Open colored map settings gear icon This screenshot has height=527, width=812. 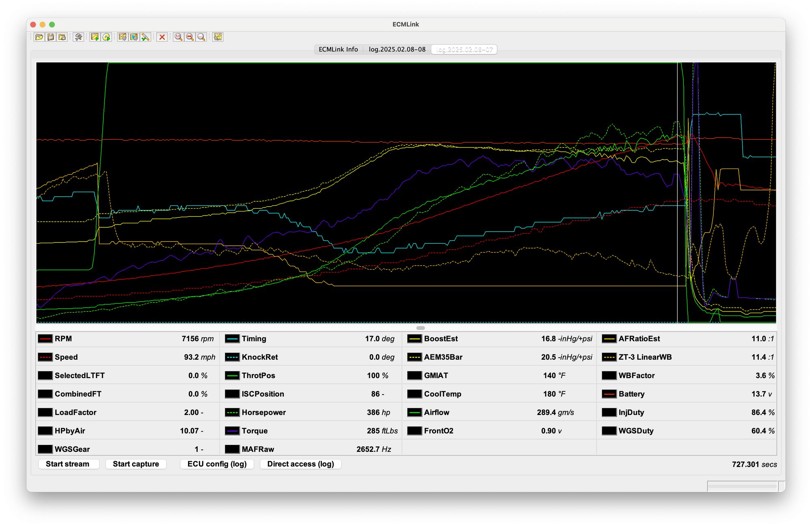(x=134, y=37)
